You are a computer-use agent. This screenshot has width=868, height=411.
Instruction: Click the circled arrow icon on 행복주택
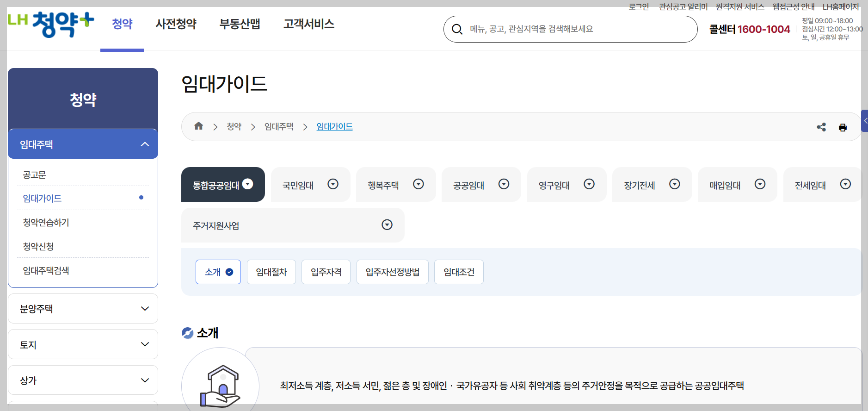419,184
